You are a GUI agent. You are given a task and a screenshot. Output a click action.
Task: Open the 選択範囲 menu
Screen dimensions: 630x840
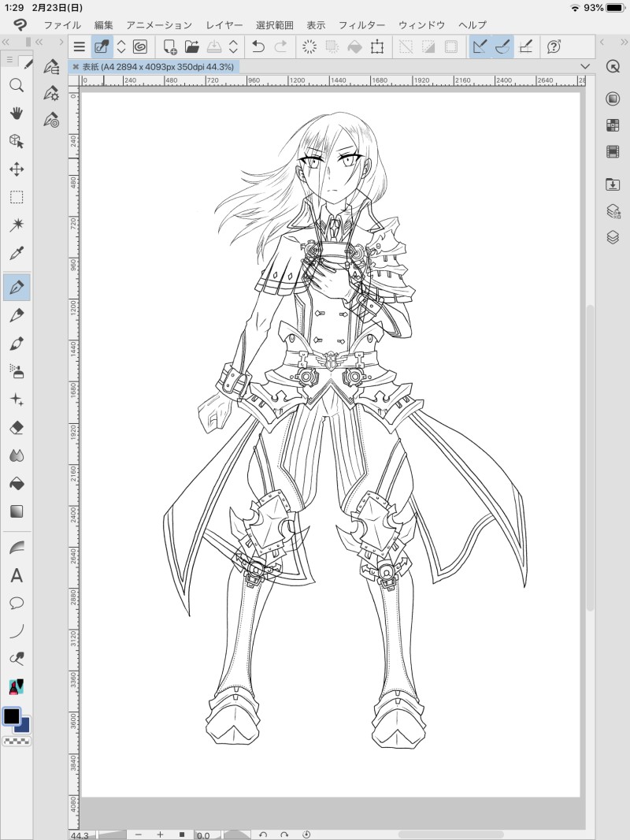[275, 25]
